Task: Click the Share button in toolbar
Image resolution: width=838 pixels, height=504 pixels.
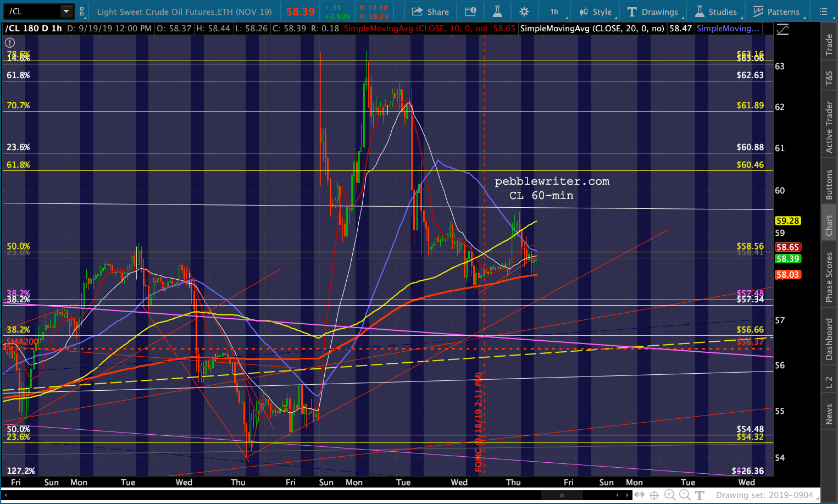Action: pyautogui.click(x=430, y=12)
